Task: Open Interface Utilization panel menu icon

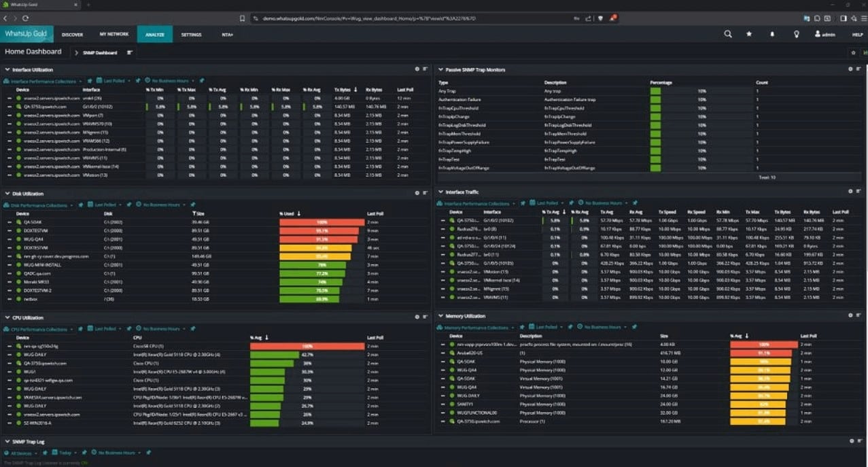Action: [426, 69]
